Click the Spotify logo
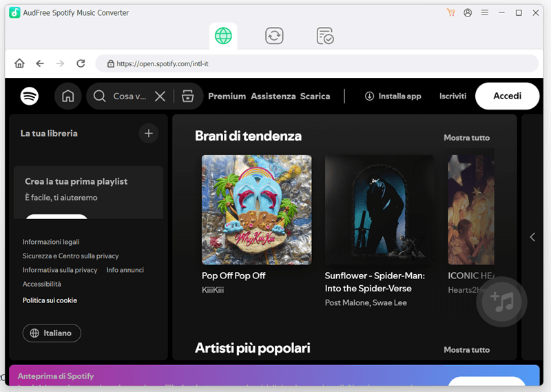The height and width of the screenshot is (392, 551). point(30,96)
